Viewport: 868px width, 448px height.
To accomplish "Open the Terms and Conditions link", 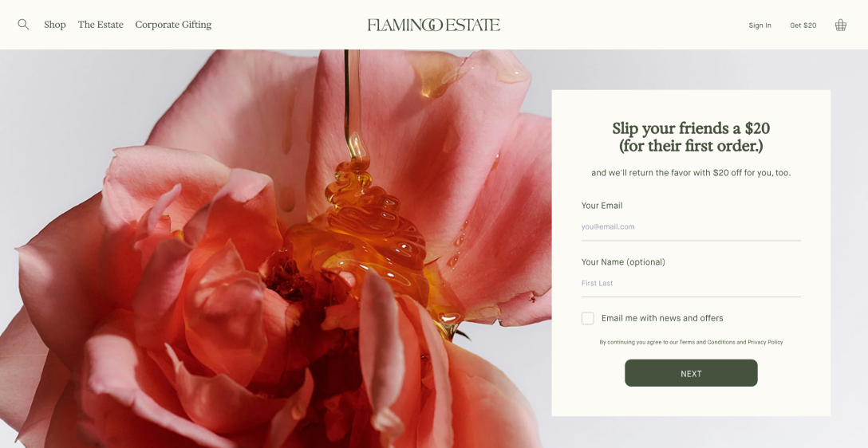I will 707,342.
